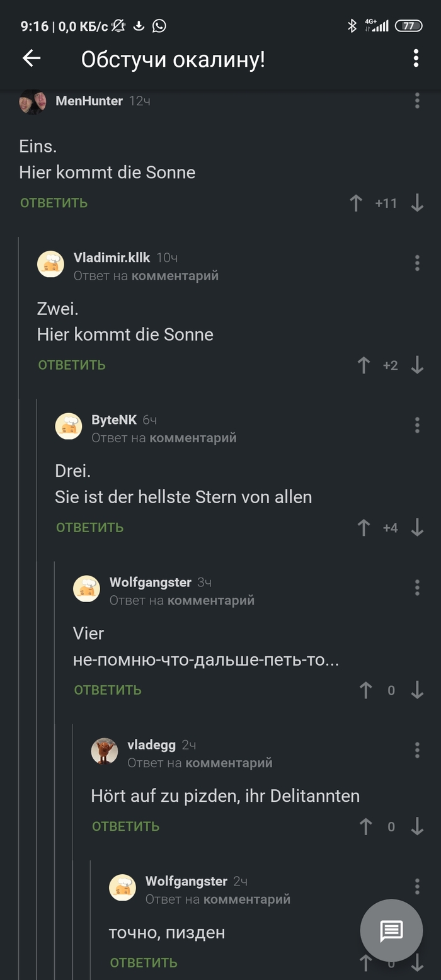
Task: Tap MenHunter's profile avatar
Action: point(32,101)
